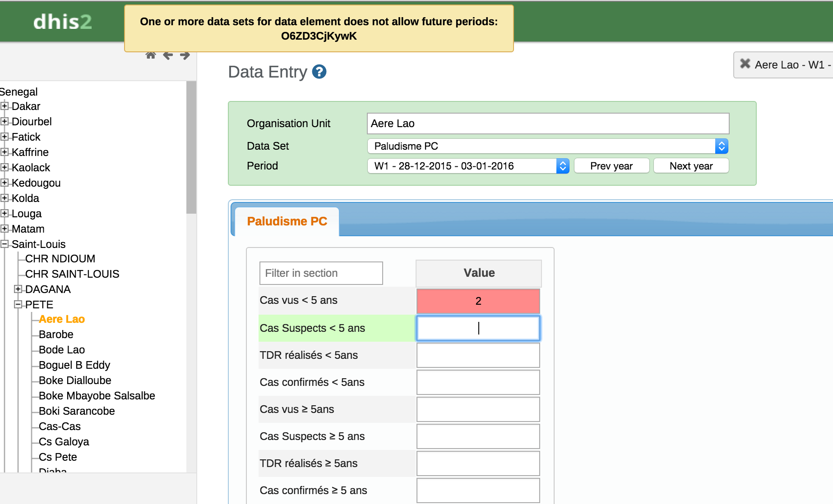Expand the DAGANA district node
Viewport: 833px width, 504px height.
[18, 289]
